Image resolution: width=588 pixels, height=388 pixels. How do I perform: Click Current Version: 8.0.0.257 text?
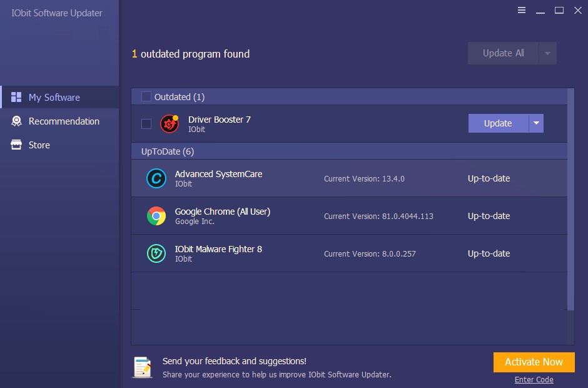point(370,253)
